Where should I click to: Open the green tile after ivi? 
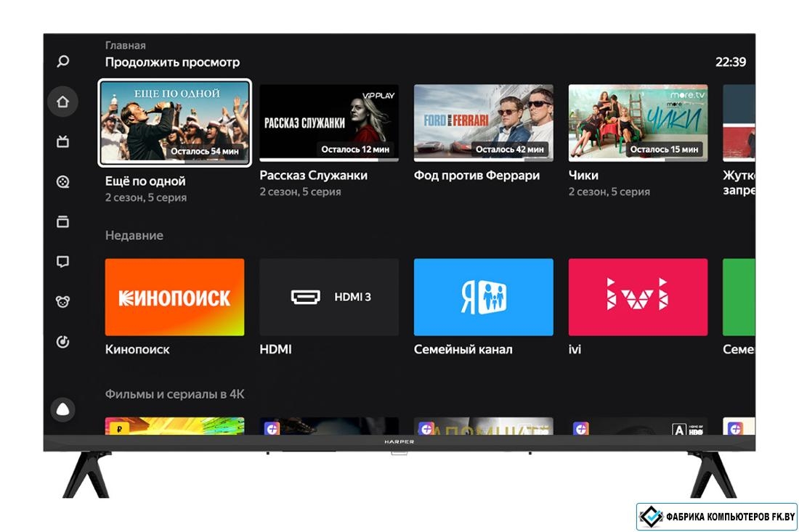tap(739, 297)
